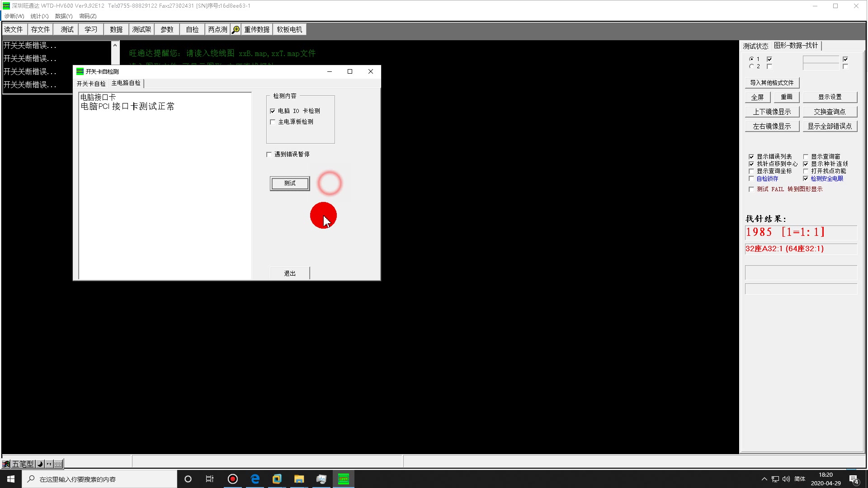The height and width of the screenshot is (488, 868).
Task: Open the IME soft keyboard icon
Action: pos(58,464)
